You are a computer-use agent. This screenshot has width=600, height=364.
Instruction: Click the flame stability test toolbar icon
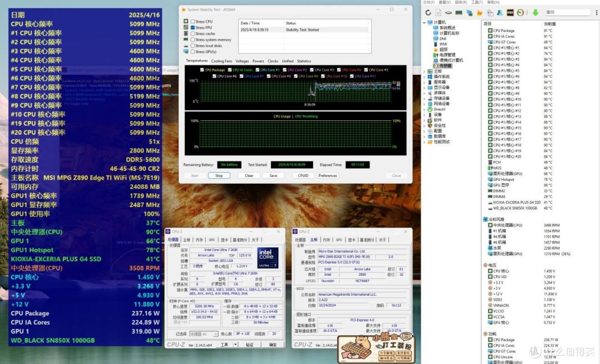(479, 13)
